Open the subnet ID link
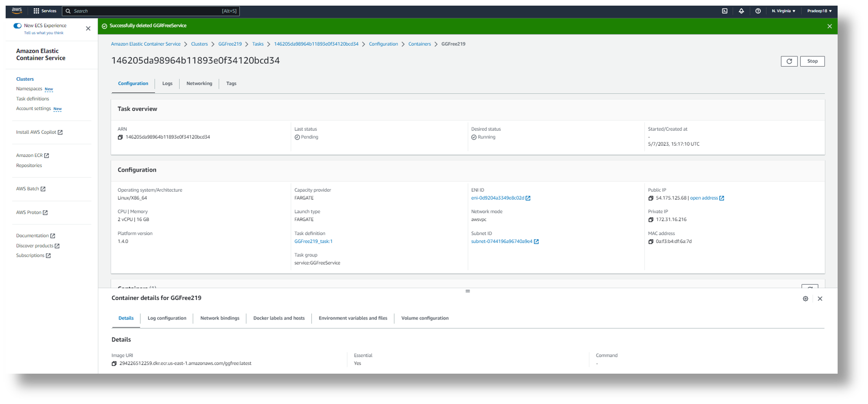The height and width of the screenshot is (404, 868). (x=502, y=241)
